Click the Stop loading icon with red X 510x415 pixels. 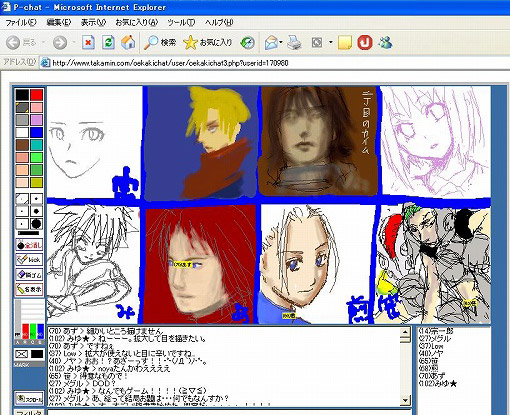pos(88,43)
